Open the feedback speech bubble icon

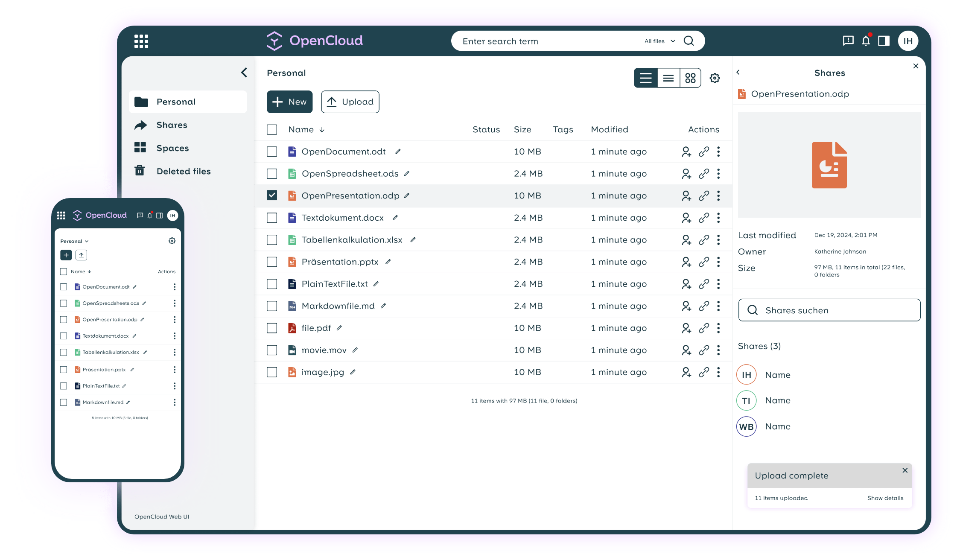point(848,41)
